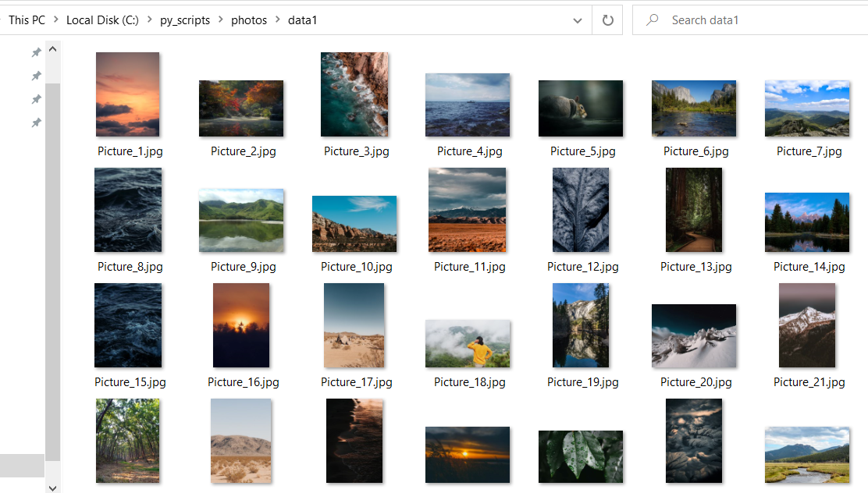Click photos in the breadcrumb path
This screenshot has height=493, width=868.
point(249,20)
